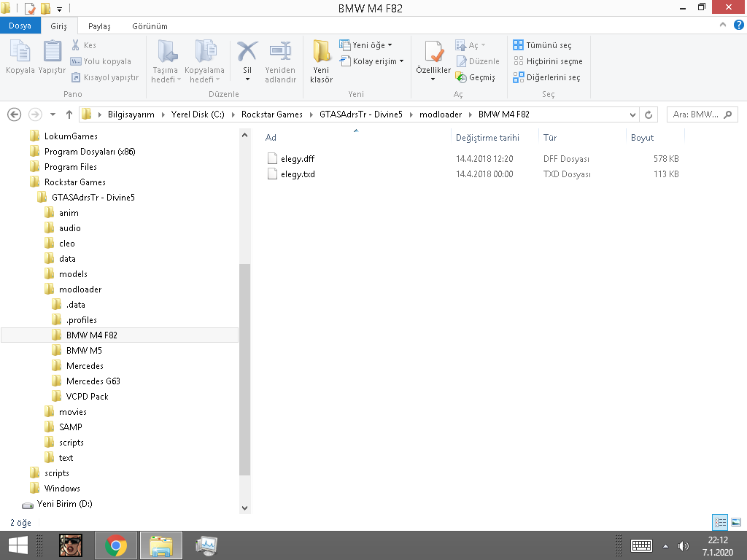Open the Taşıma hedefi move-to button
The height and width of the screenshot is (560, 747).
click(166, 62)
